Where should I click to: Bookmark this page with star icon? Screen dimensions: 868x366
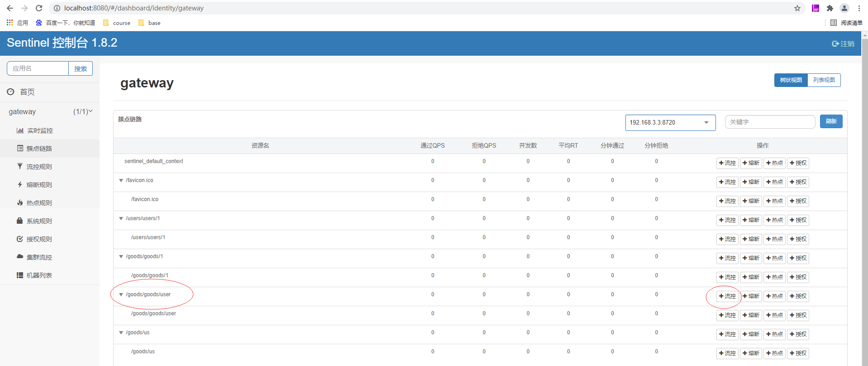point(797,8)
